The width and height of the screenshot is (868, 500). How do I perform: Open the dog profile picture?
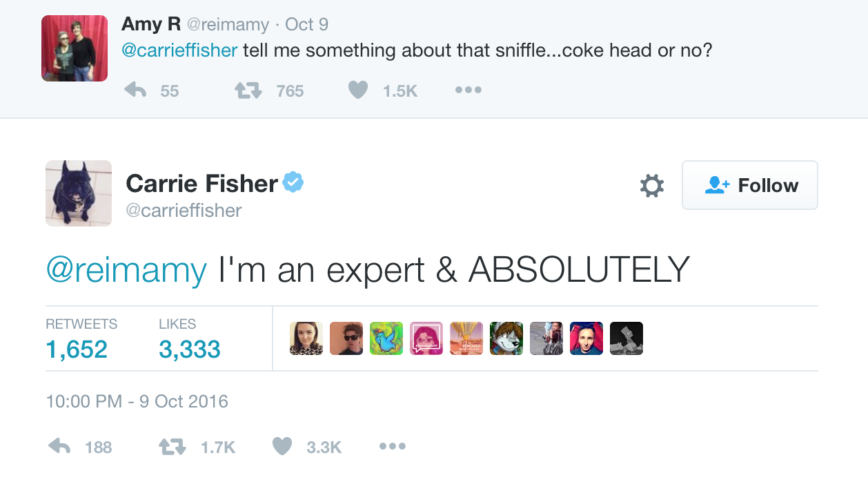pyautogui.click(x=79, y=193)
